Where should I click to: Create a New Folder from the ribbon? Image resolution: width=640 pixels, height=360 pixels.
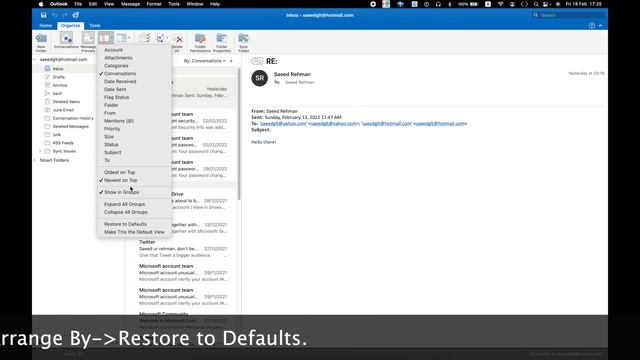pyautogui.click(x=41, y=42)
